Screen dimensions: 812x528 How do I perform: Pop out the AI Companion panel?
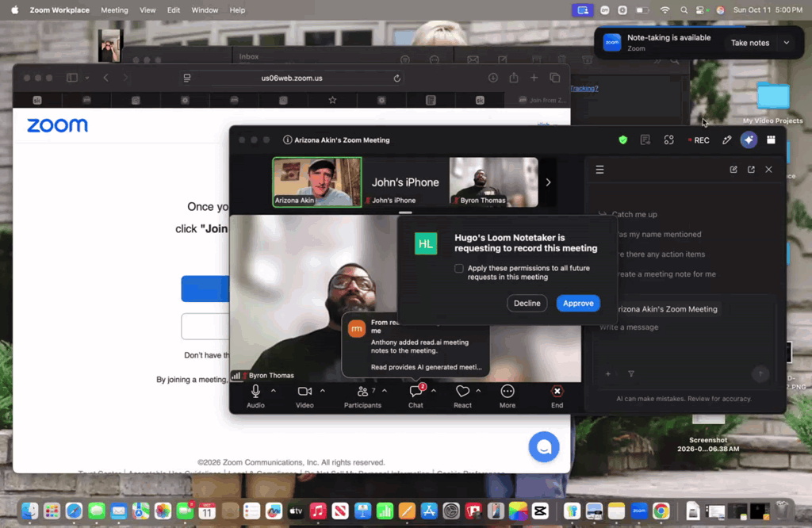click(751, 170)
